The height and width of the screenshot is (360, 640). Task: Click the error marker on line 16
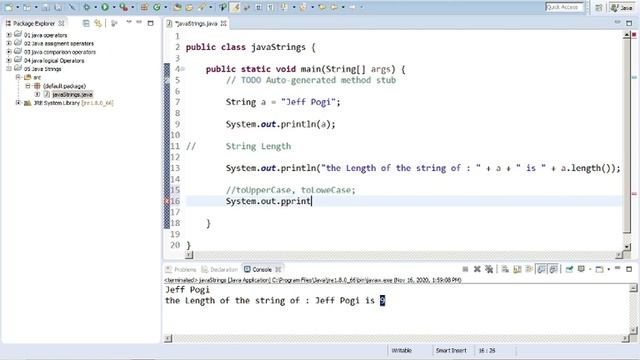click(167, 201)
